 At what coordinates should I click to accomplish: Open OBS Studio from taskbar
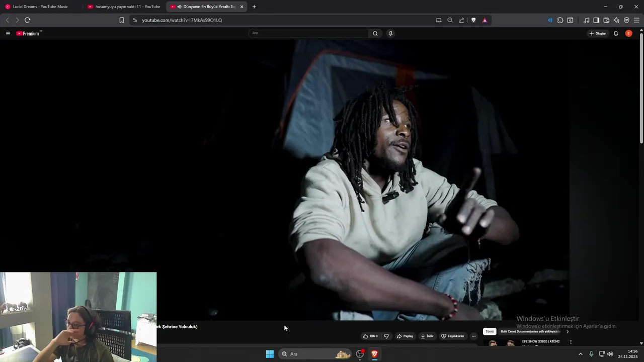pos(360,354)
